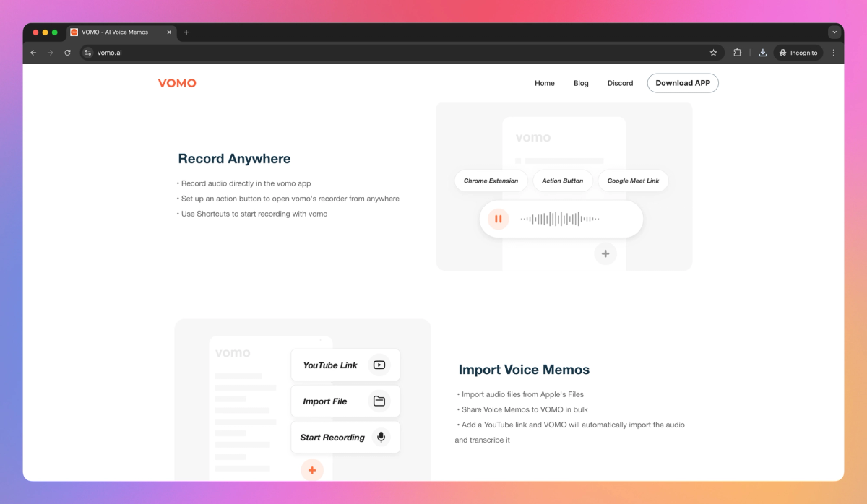Viewport: 867px width, 504px height.
Task: Expand the tab search dropdown arrow
Action: (834, 32)
